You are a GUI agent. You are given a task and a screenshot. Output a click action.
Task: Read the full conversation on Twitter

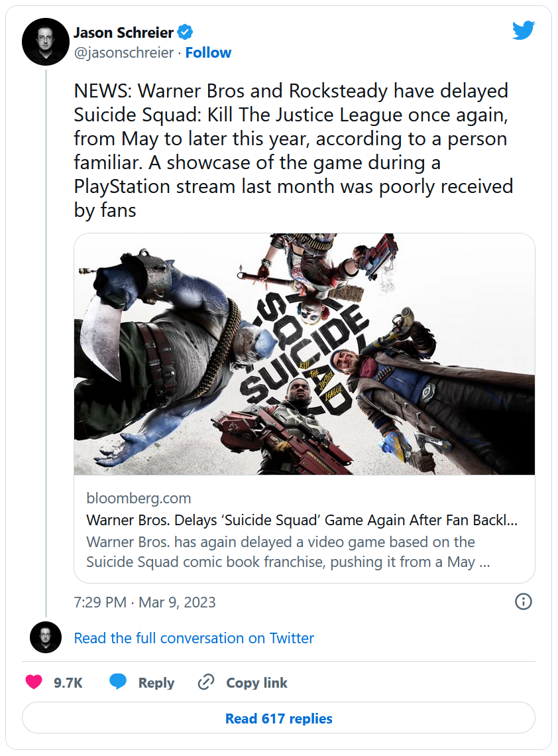(194, 638)
